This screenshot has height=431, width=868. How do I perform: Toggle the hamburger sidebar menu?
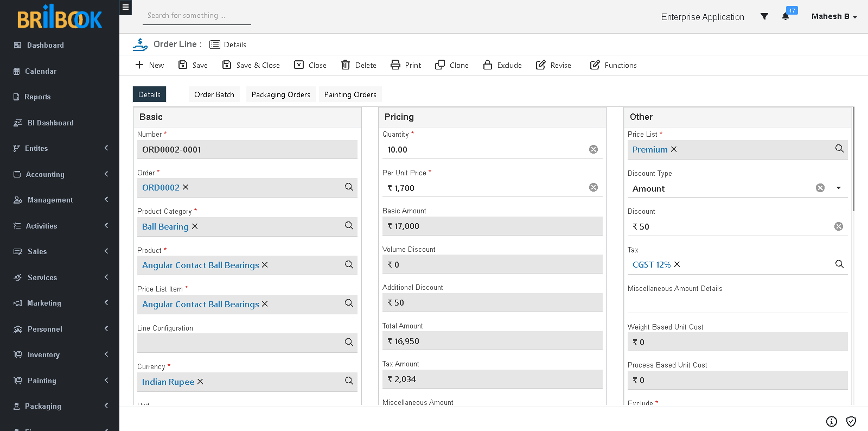point(125,8)
